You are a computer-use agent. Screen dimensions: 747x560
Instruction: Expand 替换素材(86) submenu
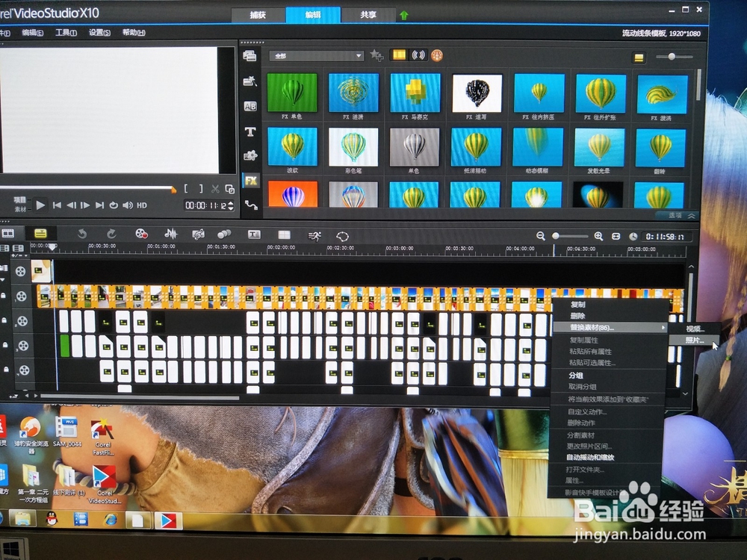click(610, 328)
